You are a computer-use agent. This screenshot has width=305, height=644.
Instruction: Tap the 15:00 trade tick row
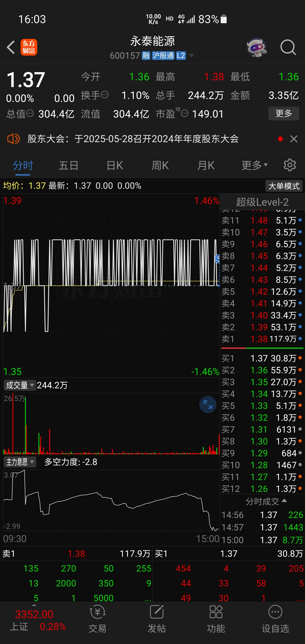[262, 540]
